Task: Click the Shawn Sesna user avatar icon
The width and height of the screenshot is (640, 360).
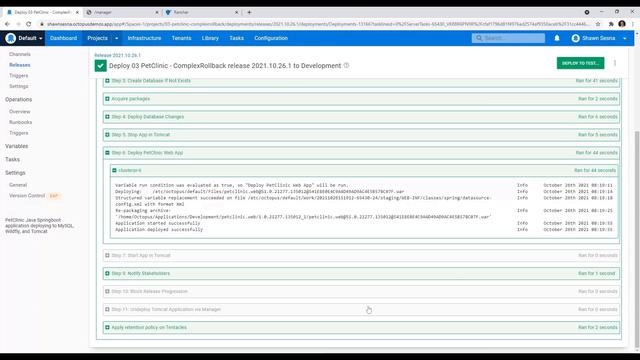Action: [576, 38]
